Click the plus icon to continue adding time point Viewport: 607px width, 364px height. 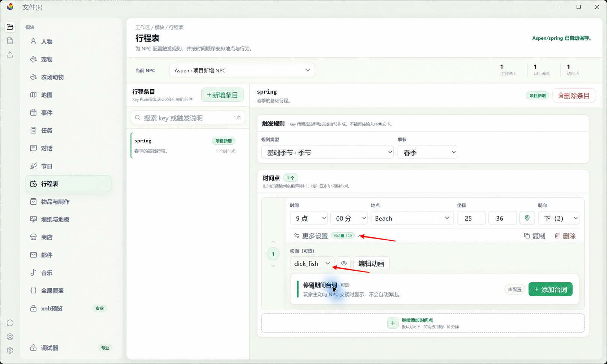393,323
